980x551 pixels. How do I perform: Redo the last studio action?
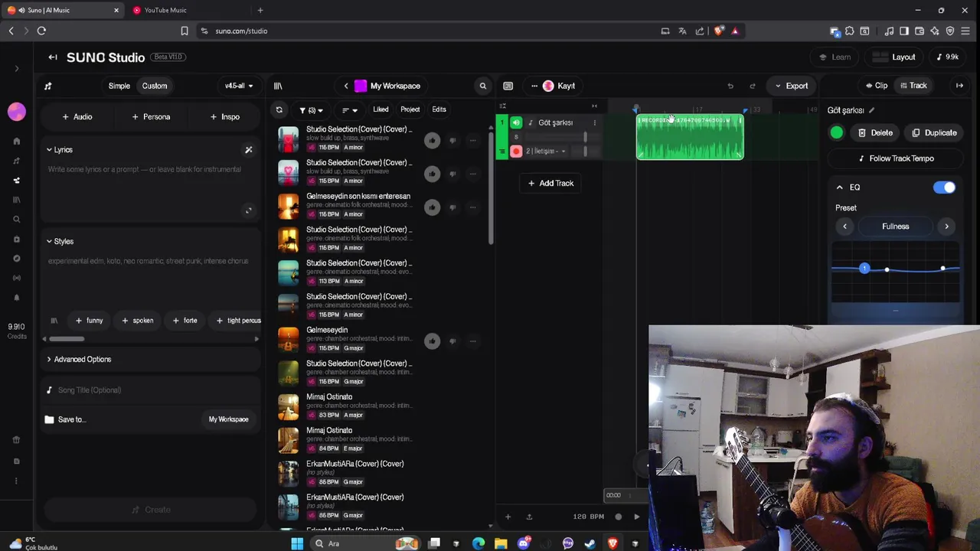tap(752, 86)
